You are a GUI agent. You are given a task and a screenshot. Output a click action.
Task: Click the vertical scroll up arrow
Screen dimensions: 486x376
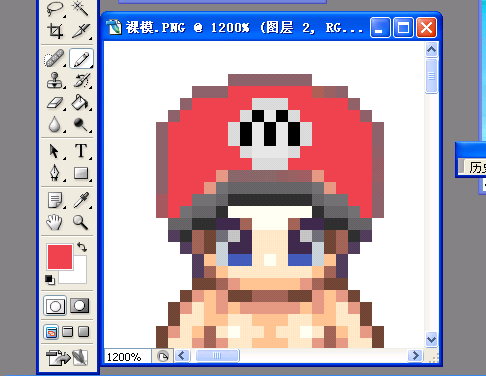point(432,50)
